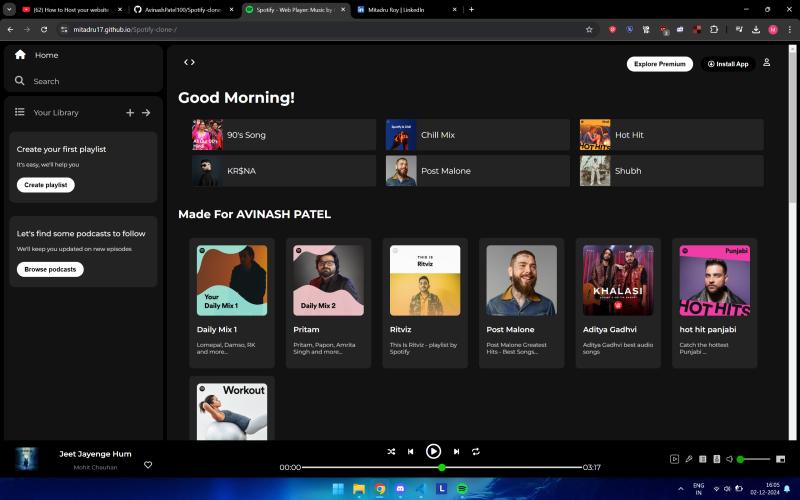Open the KR$NA tile

[x=284, y=170]
